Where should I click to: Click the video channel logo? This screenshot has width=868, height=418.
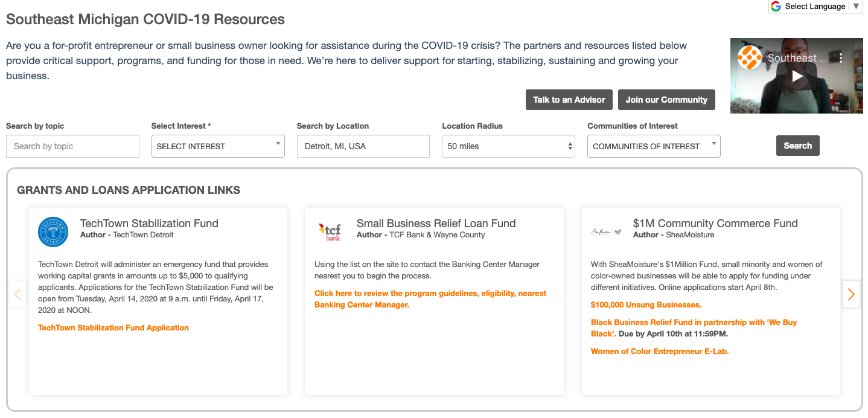(x=749, y=58)
